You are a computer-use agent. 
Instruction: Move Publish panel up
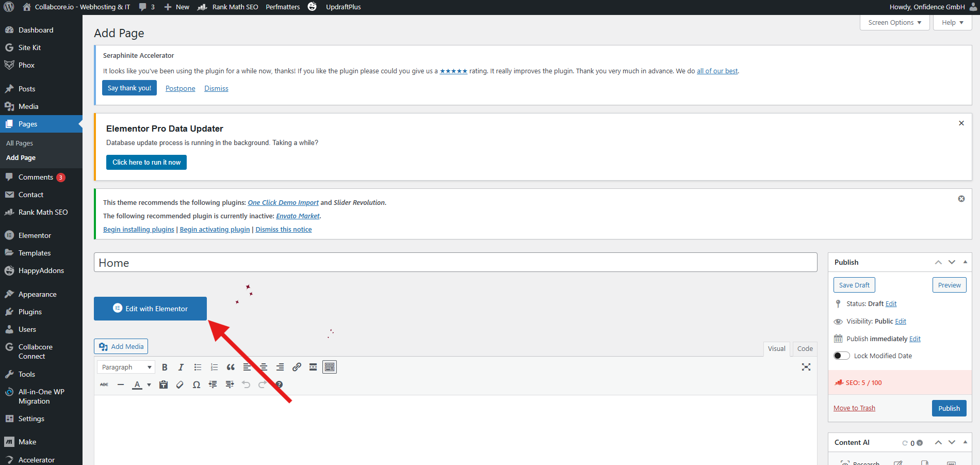(938, 263)
